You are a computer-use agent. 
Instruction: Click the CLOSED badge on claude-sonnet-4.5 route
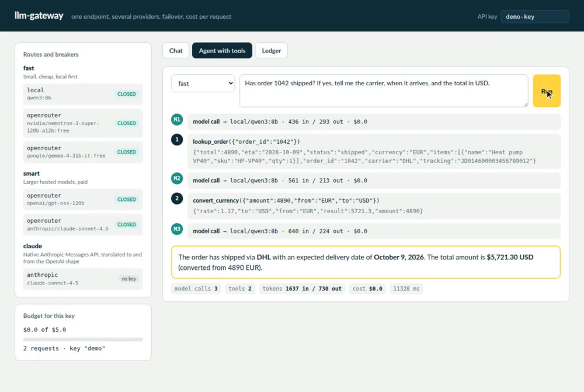point(127,224)
